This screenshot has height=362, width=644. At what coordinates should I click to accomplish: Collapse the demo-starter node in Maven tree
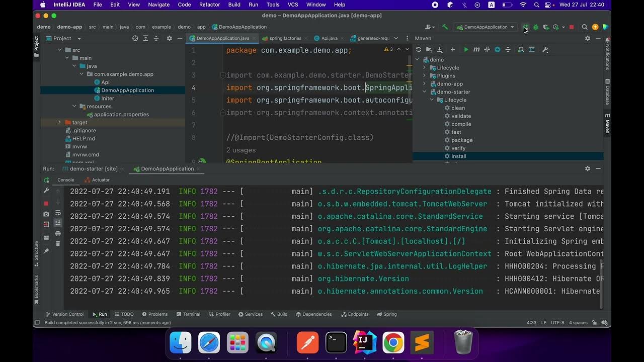424,92
